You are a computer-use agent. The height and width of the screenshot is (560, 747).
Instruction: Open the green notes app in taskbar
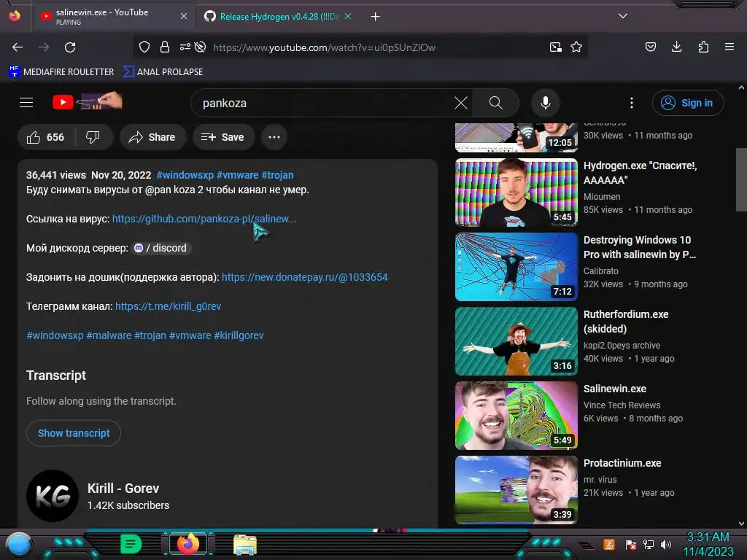point(131,544)
